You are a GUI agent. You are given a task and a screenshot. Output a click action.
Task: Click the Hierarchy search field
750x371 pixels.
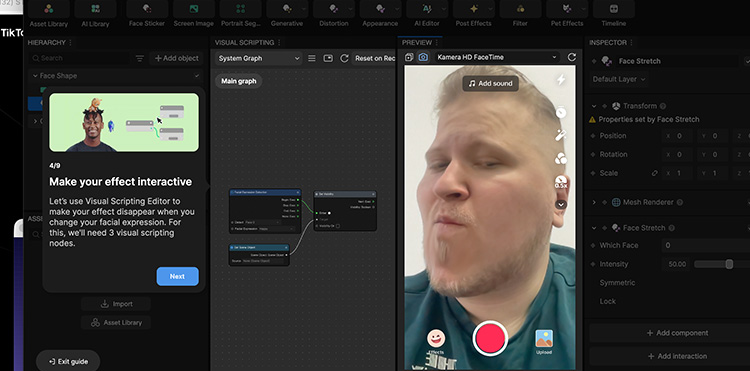(79, 58)
